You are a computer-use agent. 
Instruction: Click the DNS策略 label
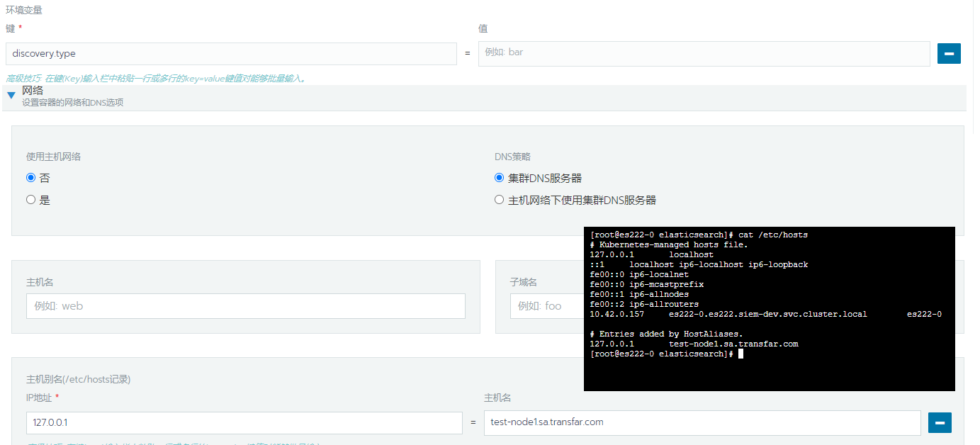513,157
